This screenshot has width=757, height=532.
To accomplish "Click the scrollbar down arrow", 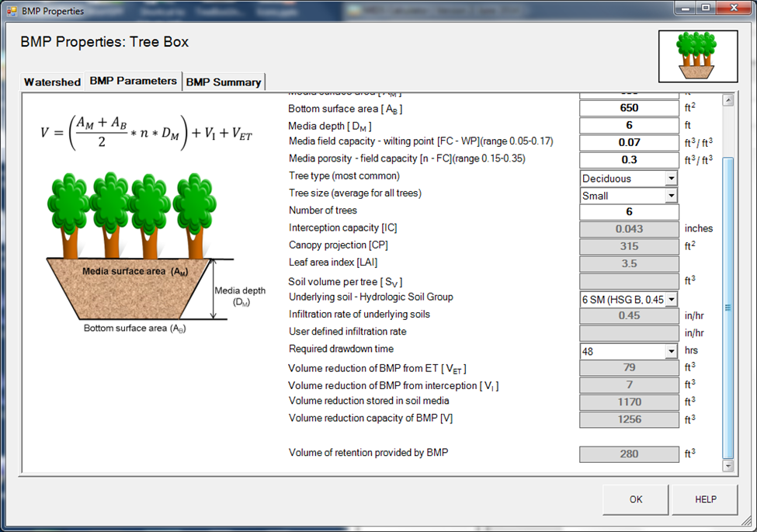I will click(x=727, y=465).
